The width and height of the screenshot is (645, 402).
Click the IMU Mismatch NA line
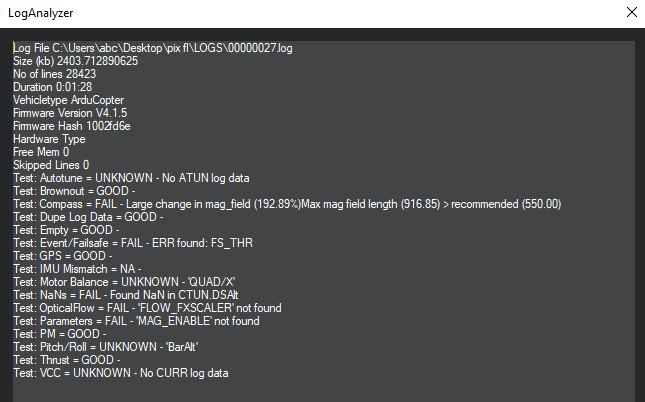[x=77, y=269]
